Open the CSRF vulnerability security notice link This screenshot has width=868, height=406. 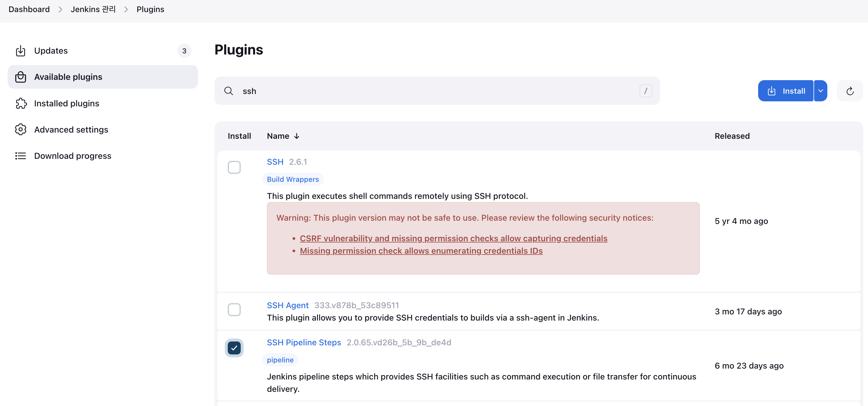coord(453,239)
